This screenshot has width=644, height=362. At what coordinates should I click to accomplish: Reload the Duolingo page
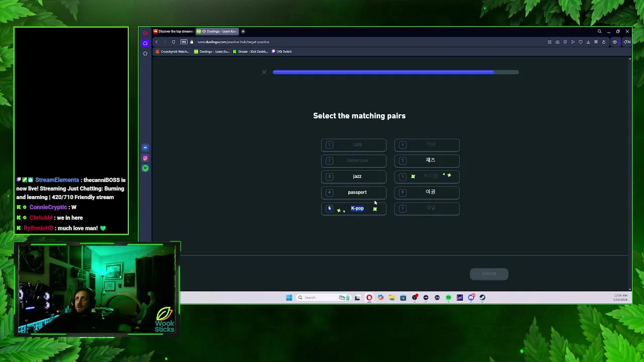tap(174, 42)
